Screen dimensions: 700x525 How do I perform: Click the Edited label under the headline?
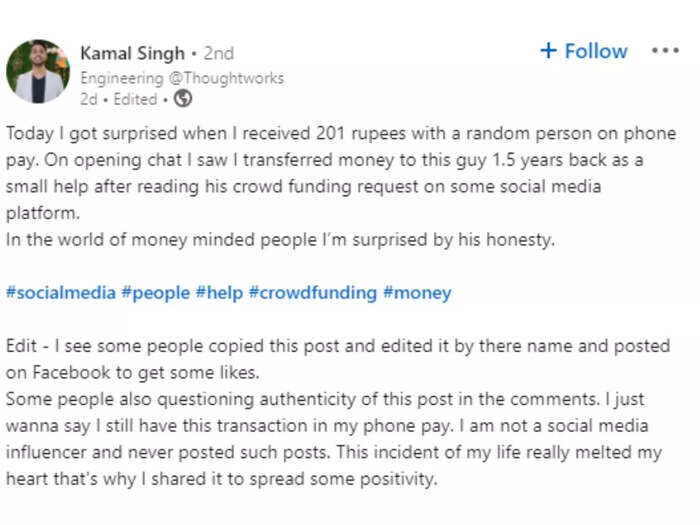[135, 99]
